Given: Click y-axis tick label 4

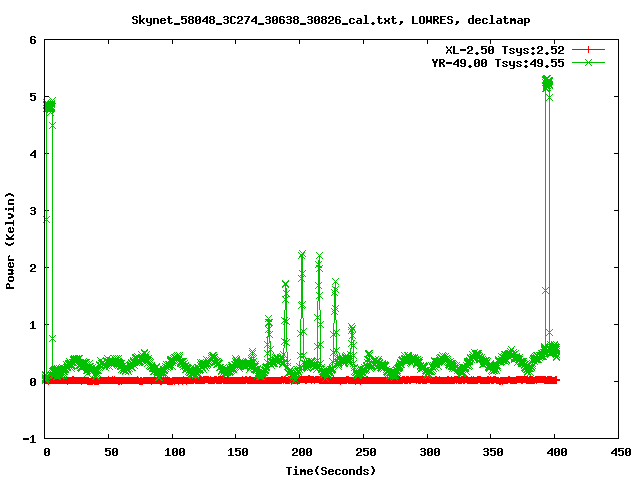Looking at the screenshot, I should [x=33, y=154].
